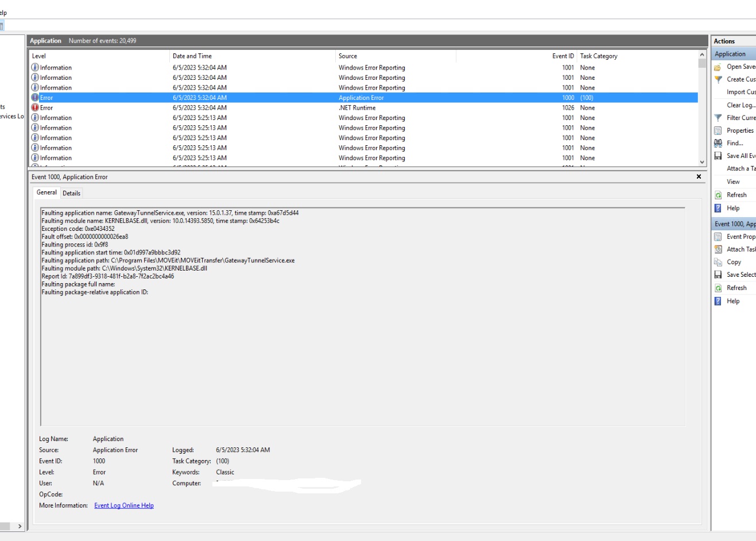Collapse the Event 1000 section header in Actions
The image size is (756, 541).
click(734, 224)
